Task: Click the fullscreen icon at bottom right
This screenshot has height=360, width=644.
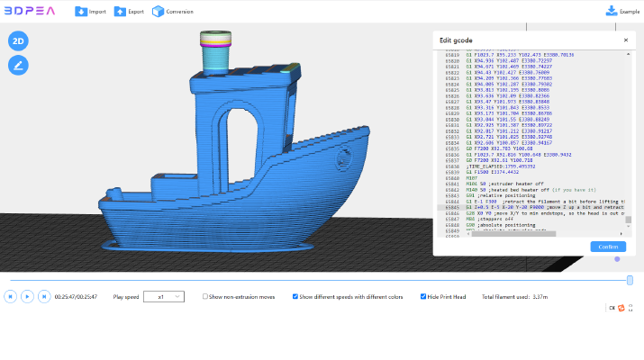Action: 630,308
